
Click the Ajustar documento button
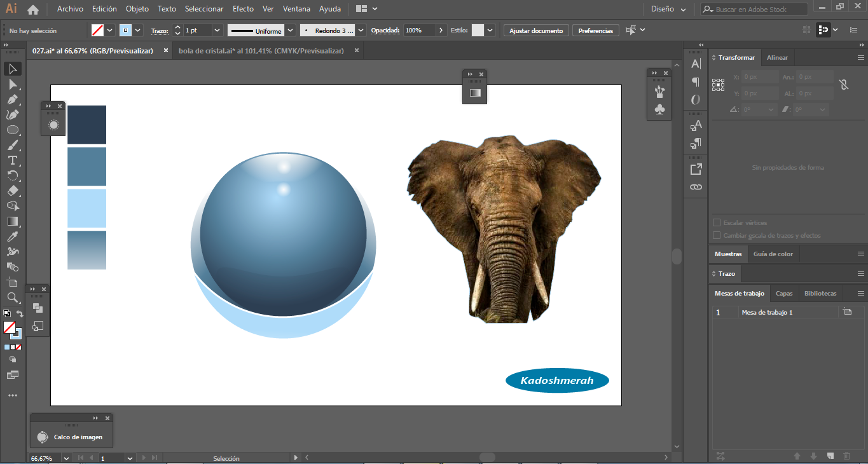tap(536, 31)
